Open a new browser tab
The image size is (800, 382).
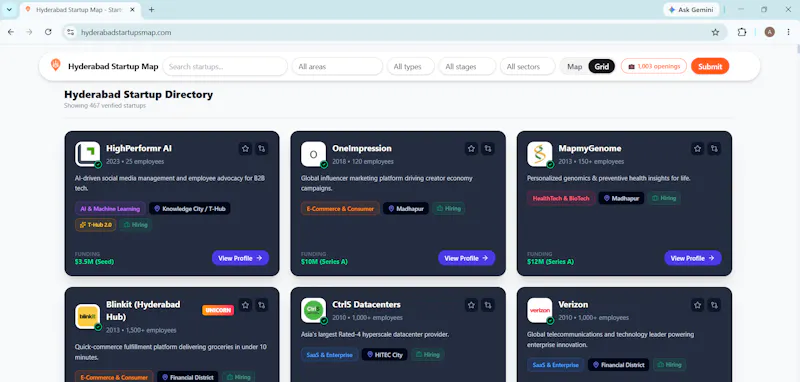[x=152, y=10]
